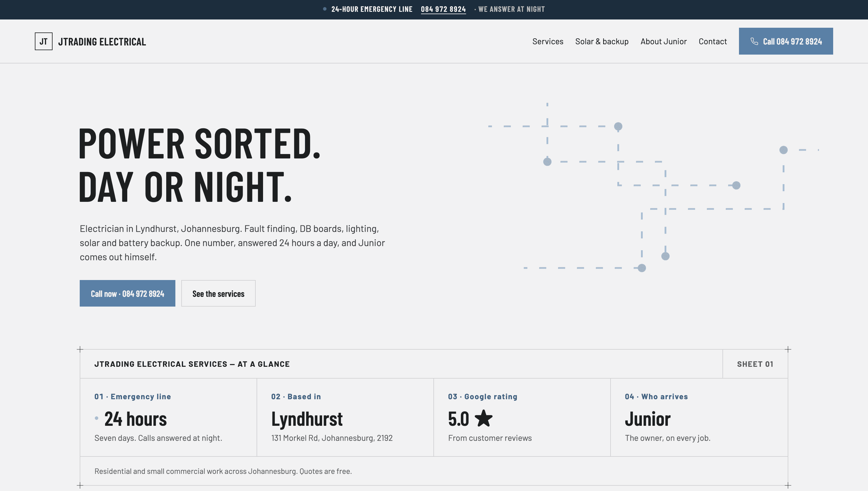Click Residential and small commercial work footnote
Viewport: 868px width, 491px height.
click(223, 471)
